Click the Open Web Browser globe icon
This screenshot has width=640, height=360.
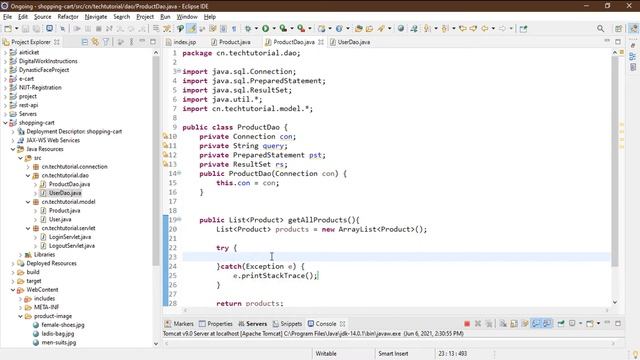[401, 29]
